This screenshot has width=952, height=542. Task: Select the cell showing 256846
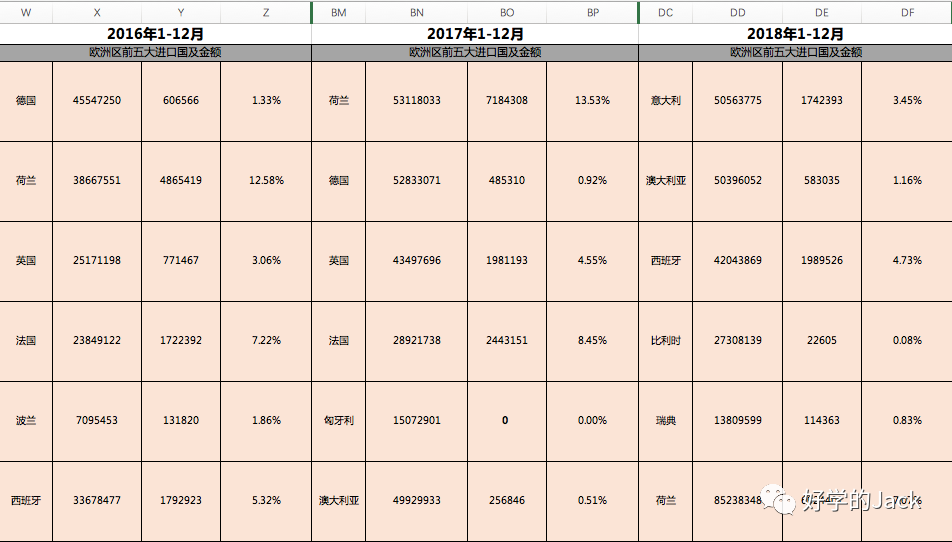point(507,501)
